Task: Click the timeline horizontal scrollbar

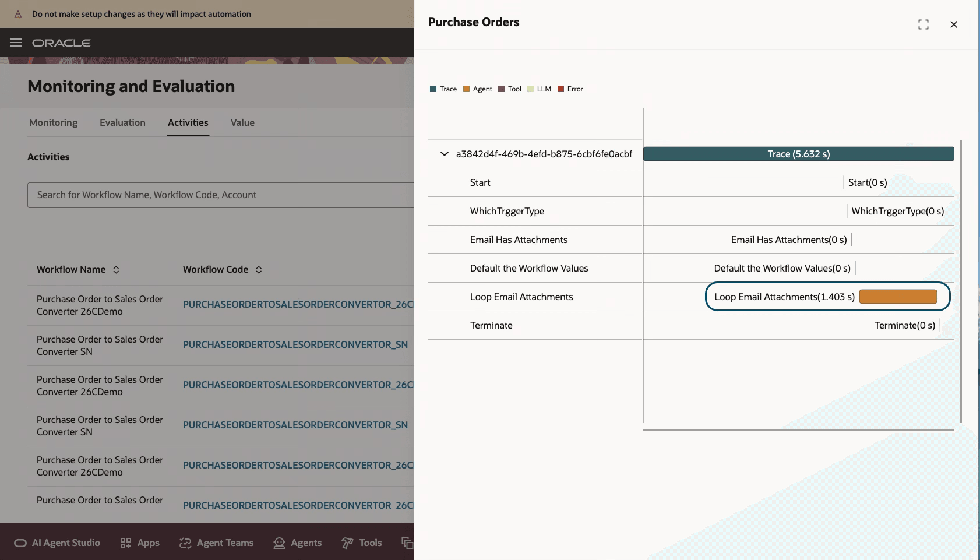Action: pos(799,429)
